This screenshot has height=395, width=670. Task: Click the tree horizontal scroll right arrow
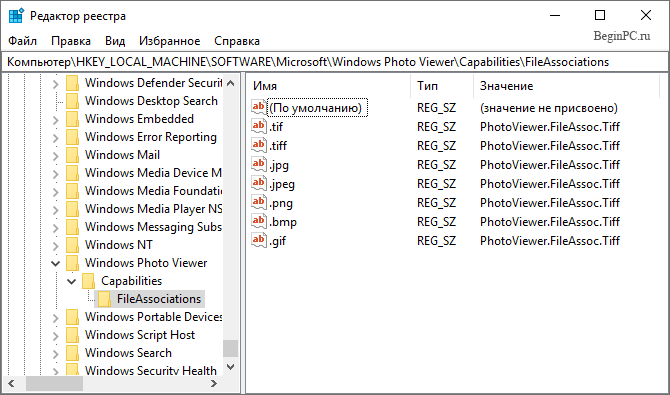point(215,383)
